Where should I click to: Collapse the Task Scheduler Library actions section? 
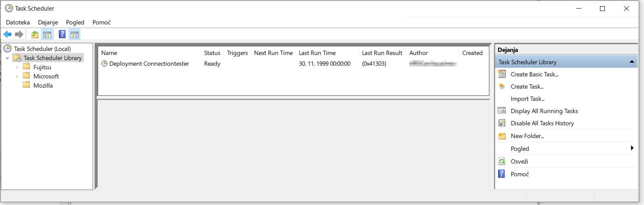click(x=632, y=62)
